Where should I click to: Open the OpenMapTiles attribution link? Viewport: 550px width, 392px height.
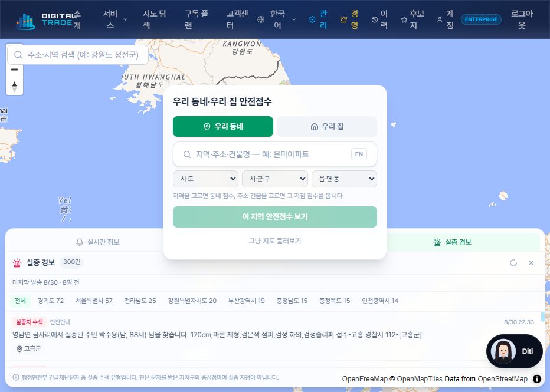420,378
